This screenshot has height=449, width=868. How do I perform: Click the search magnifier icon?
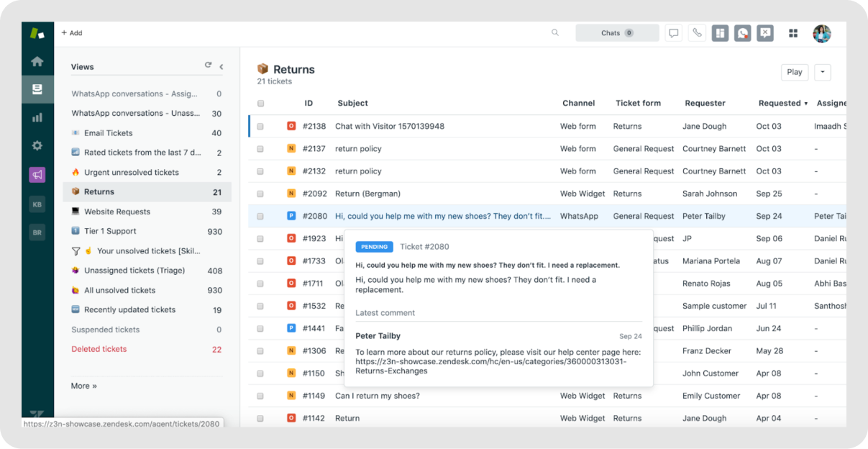(554, 32)
